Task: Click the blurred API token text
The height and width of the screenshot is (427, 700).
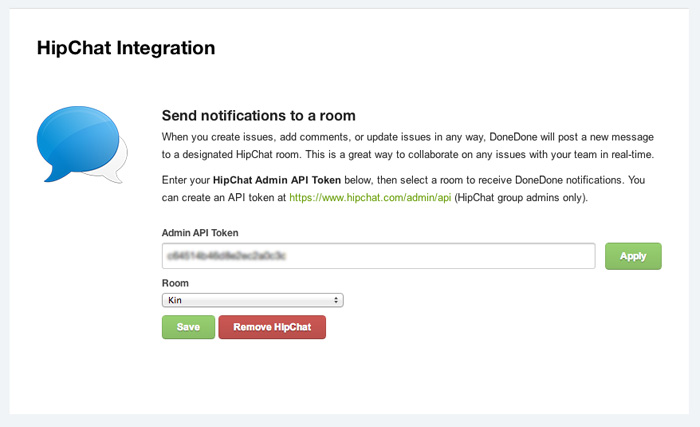Action: tap(226, 256)
